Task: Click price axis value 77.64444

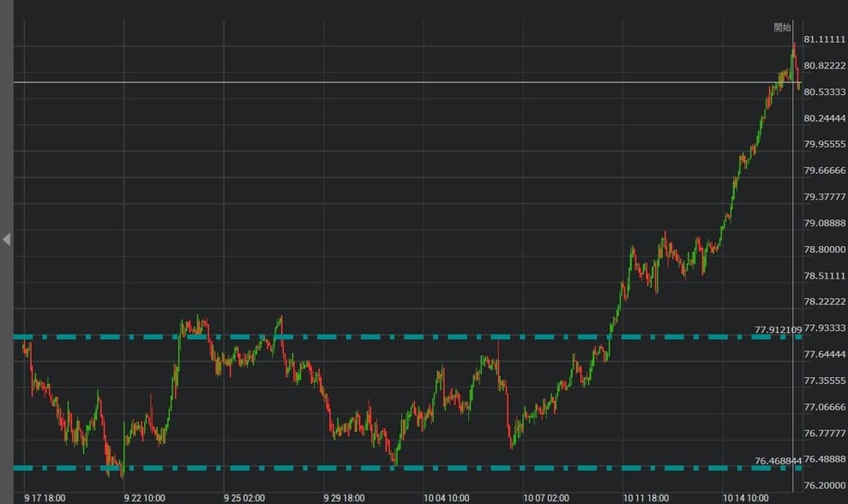Action: [824, 354]
